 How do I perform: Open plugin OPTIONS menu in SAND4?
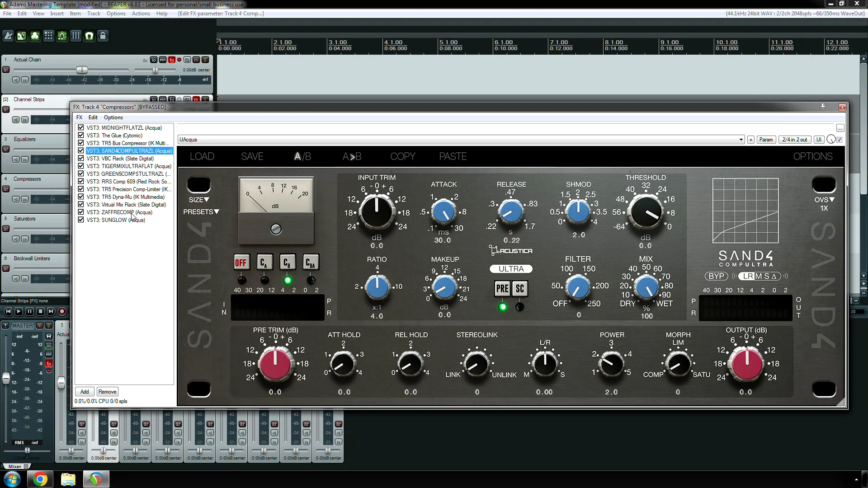[813, 156]
